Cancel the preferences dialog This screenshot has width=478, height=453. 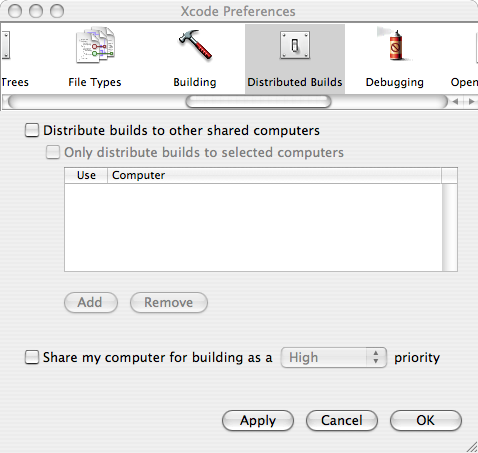(342, 420)
